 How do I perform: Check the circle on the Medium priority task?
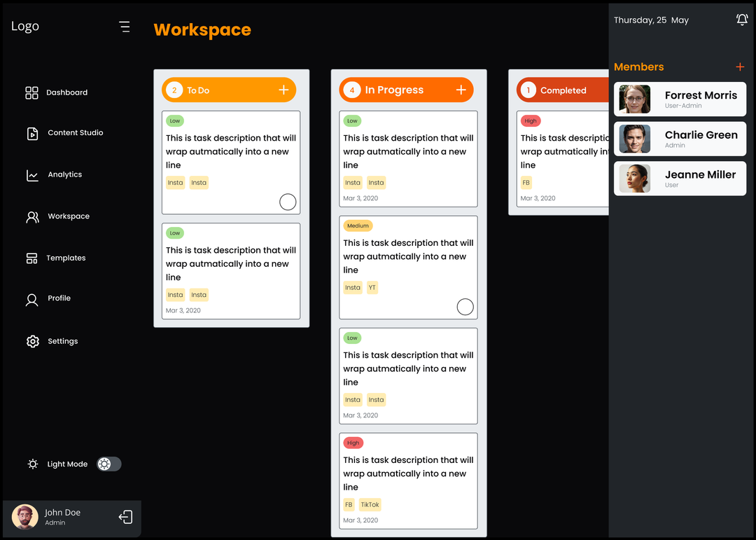[465, 307]
